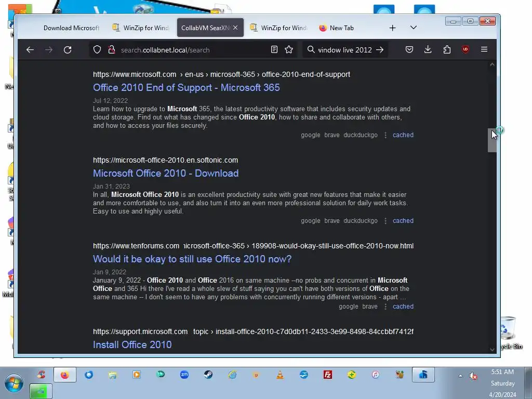
Task: Click the page scrollbar thumb
Action: (x=492, y=140)
